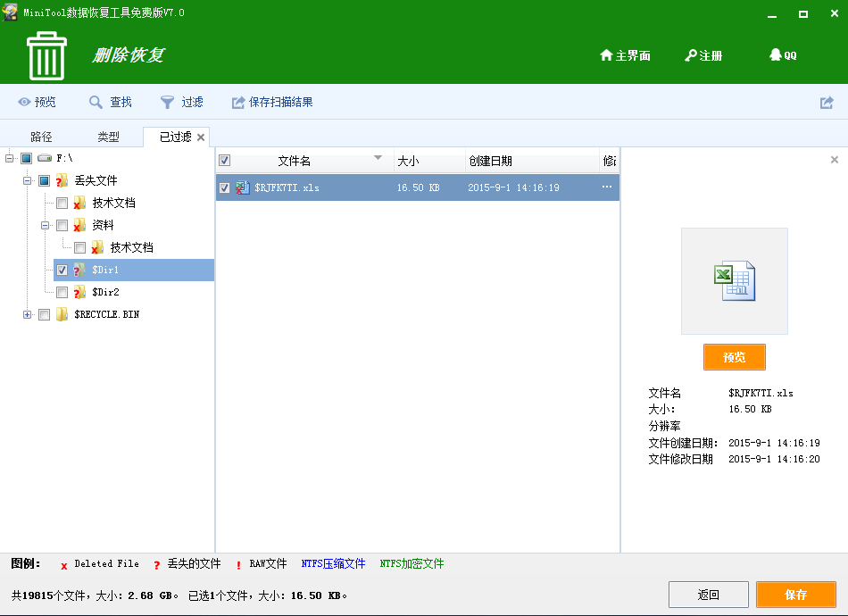
Task: Select the 技术文档 folder under 丢失文件
Action: (x=113, y=203)
